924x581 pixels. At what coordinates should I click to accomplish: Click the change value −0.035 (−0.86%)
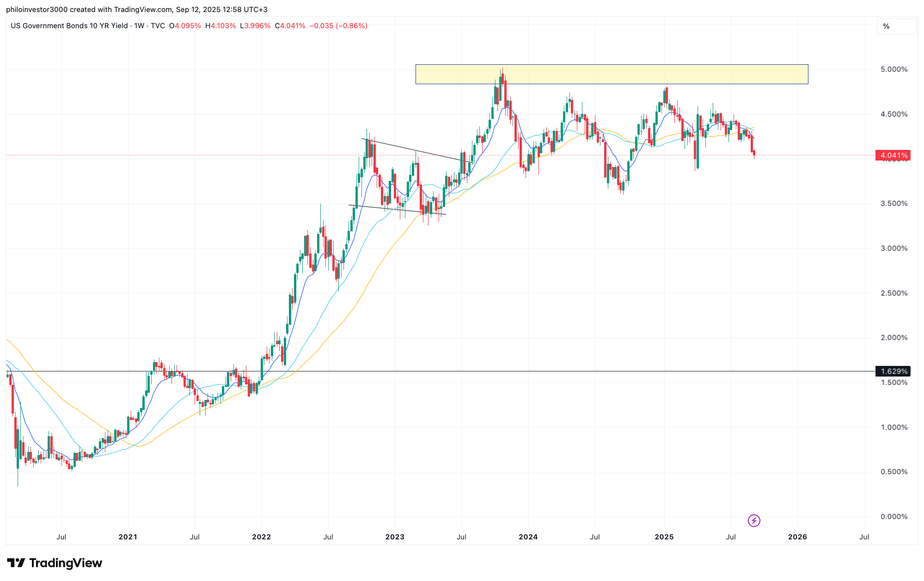click(x=338, y=26)
